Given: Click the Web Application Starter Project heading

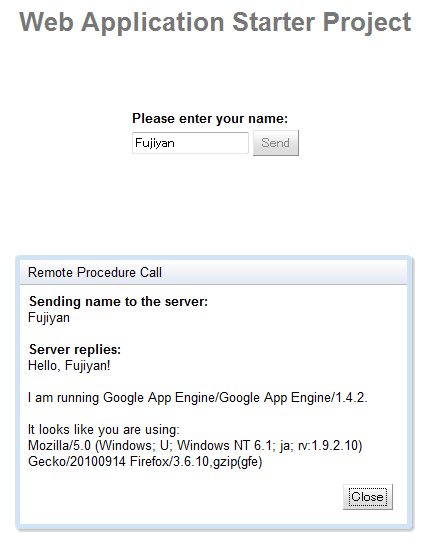Looking at the screenshot, I should (x=215, y=22).
